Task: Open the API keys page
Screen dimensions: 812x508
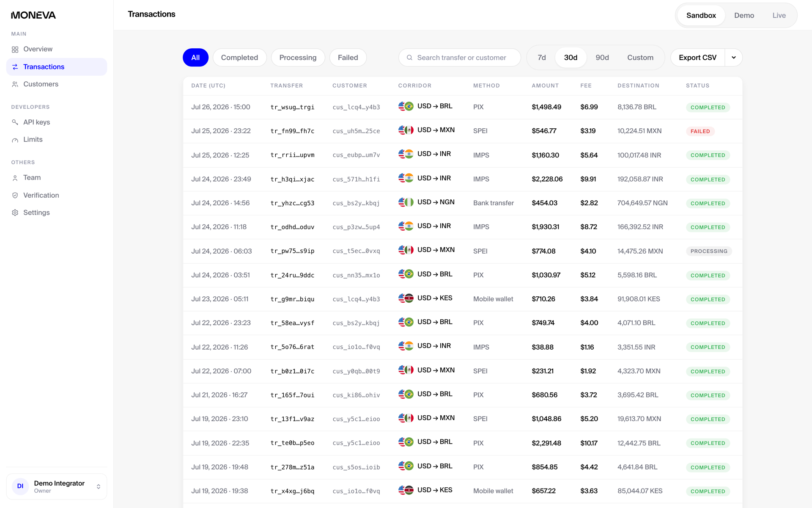Action: [57, 122]
